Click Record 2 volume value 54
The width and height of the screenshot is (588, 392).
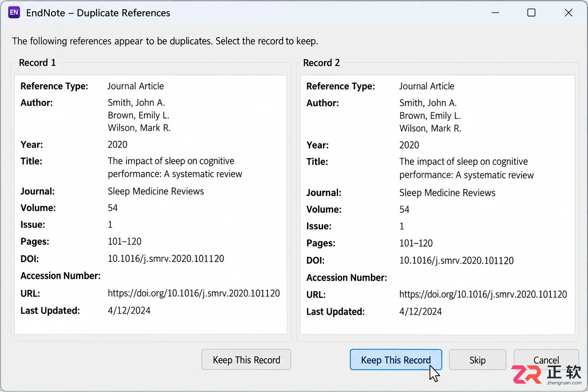(x=404, y=209)
